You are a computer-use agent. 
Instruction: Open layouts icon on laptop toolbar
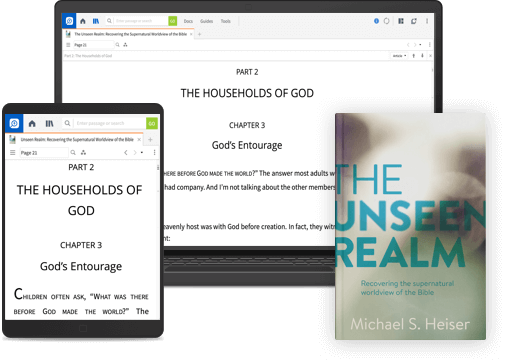tap(401, 21)
